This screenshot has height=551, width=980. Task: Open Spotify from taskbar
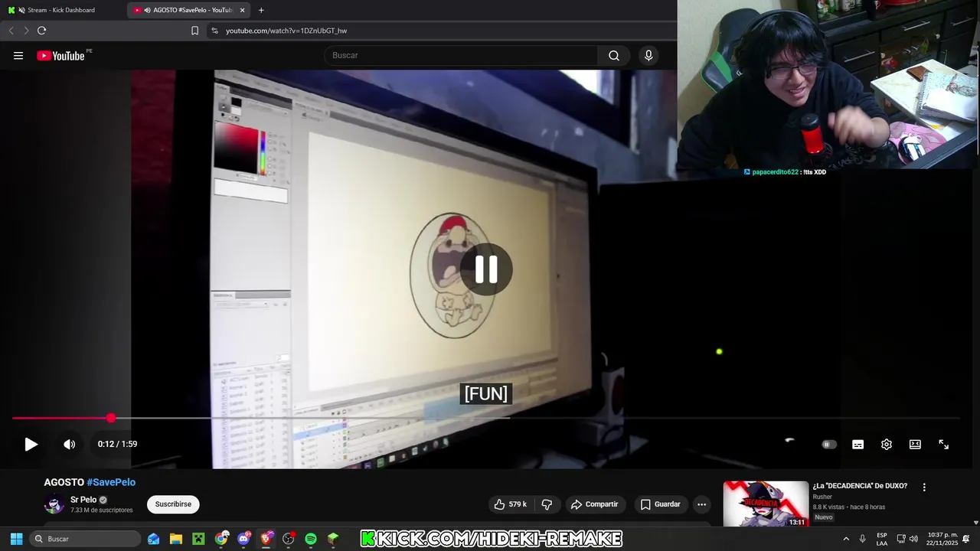click(x=311, y=539)
